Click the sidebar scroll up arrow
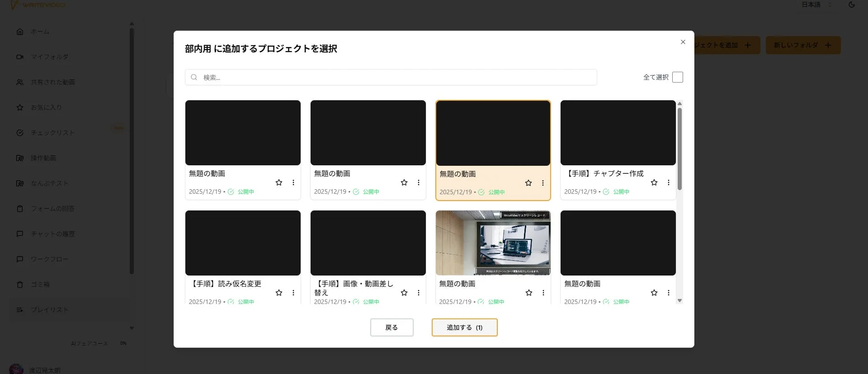Image resolution: width=868 pixels, height=374 pixels. [132, 24]
